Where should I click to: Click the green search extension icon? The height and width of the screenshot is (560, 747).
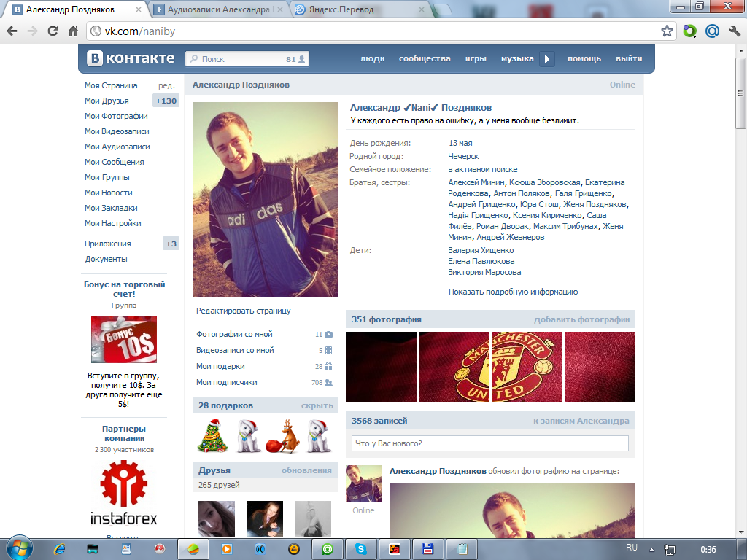point(689,31)
